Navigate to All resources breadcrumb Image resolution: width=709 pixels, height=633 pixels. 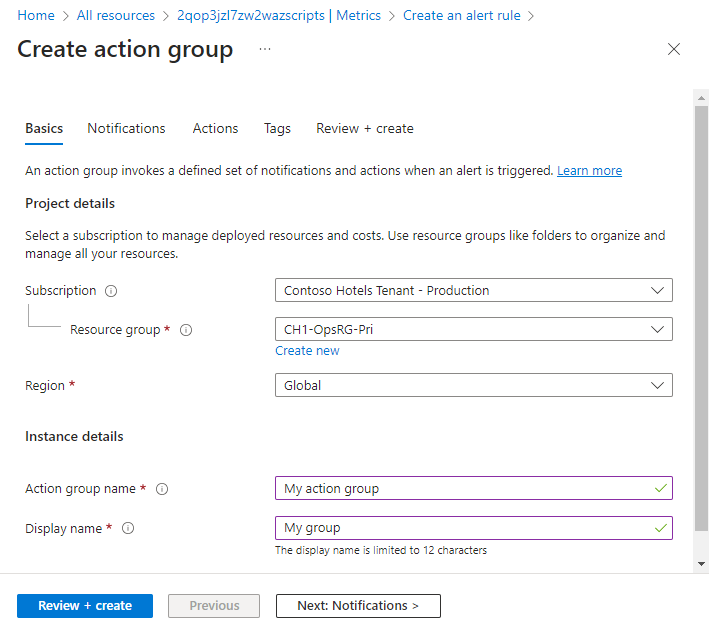[116, 16]
